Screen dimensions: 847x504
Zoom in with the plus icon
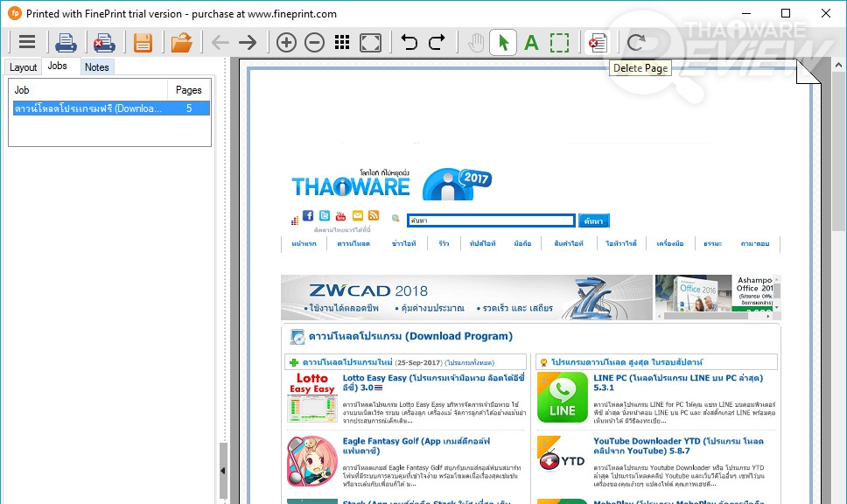coord(286,42)
